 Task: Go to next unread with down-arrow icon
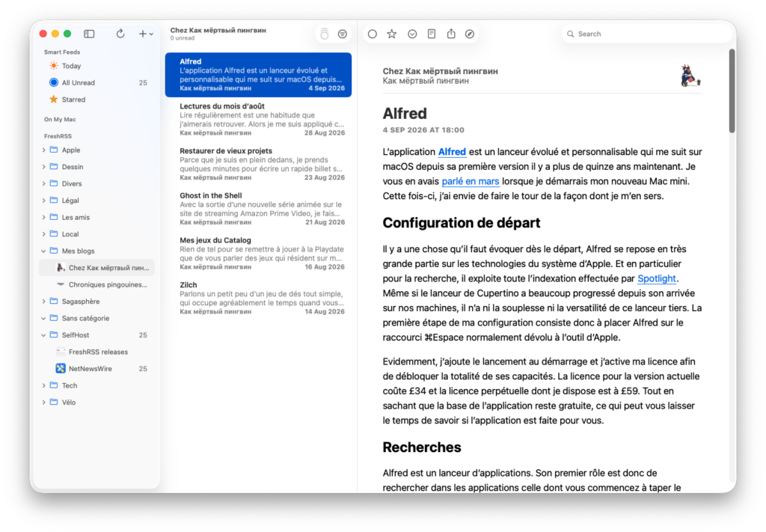(412, 34)
